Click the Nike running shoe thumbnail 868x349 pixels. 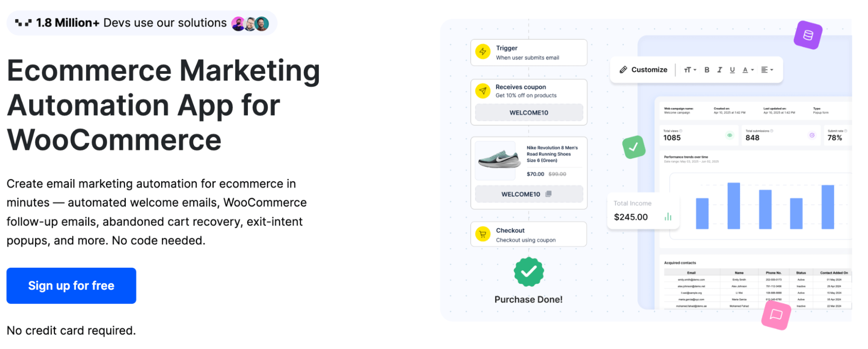(499, 160)
